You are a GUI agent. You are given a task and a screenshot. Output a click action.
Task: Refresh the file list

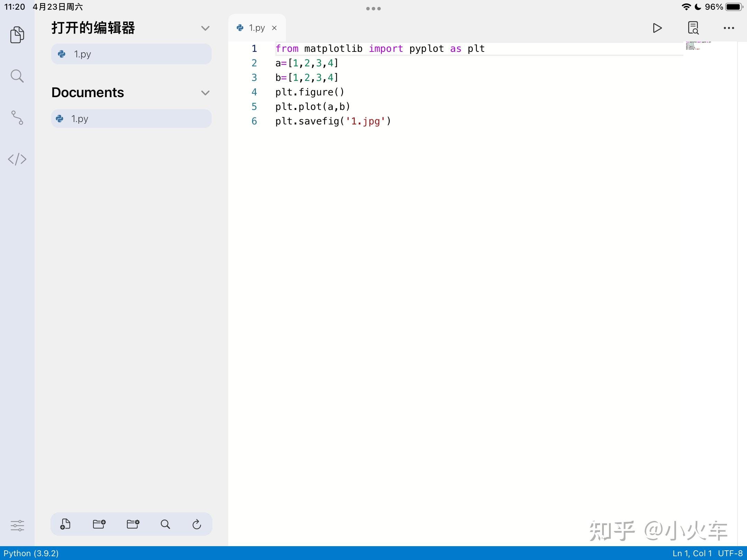[197, 524]
